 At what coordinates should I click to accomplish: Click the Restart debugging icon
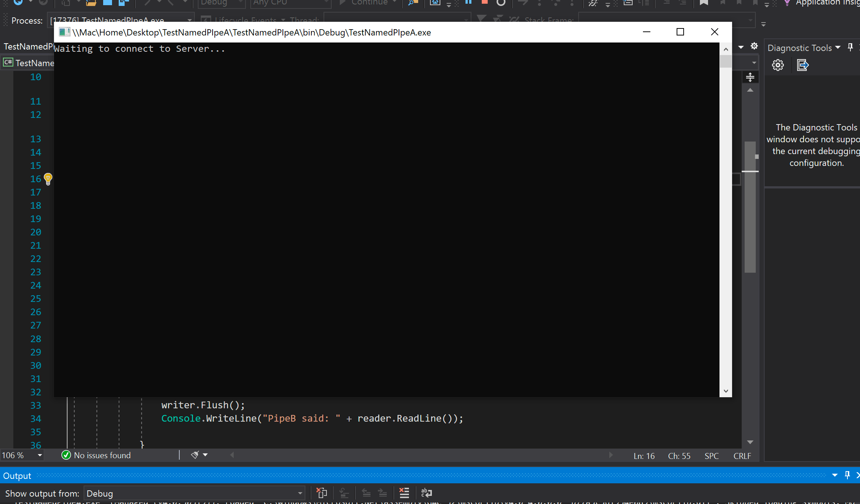point(501,3)
